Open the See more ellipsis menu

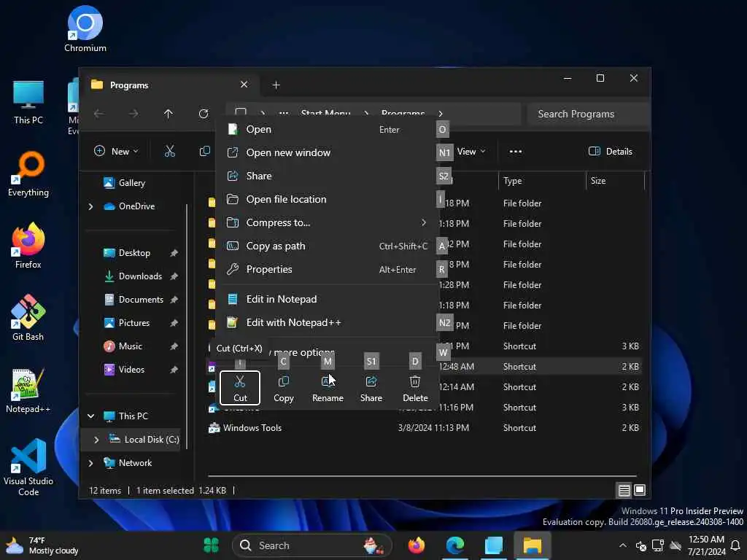click(516, 152)
